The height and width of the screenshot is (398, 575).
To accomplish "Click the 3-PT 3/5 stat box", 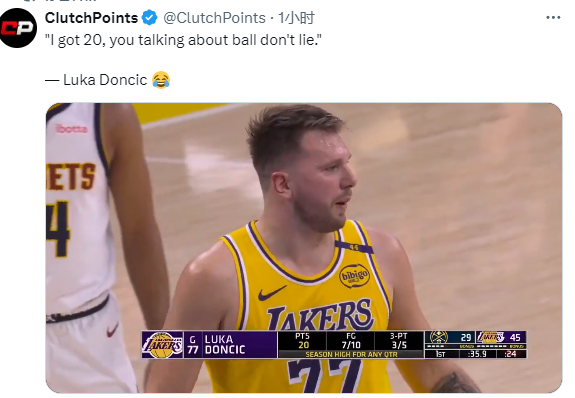I will click(x=399, y=341).
